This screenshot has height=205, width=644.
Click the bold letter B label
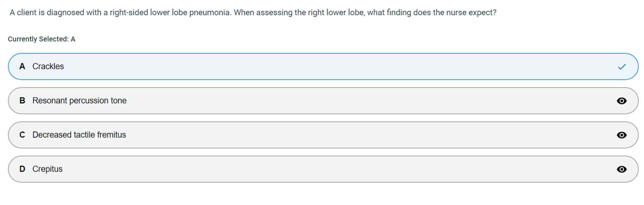pos(22,100)
